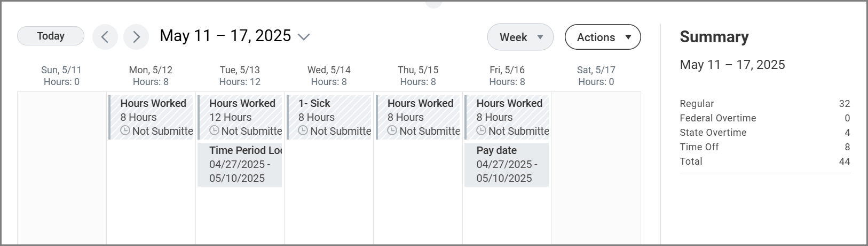Viewport: 868px width, 246px height.
Task: Click clock icon on Monday's entry
Action: (x=125, y=130)
